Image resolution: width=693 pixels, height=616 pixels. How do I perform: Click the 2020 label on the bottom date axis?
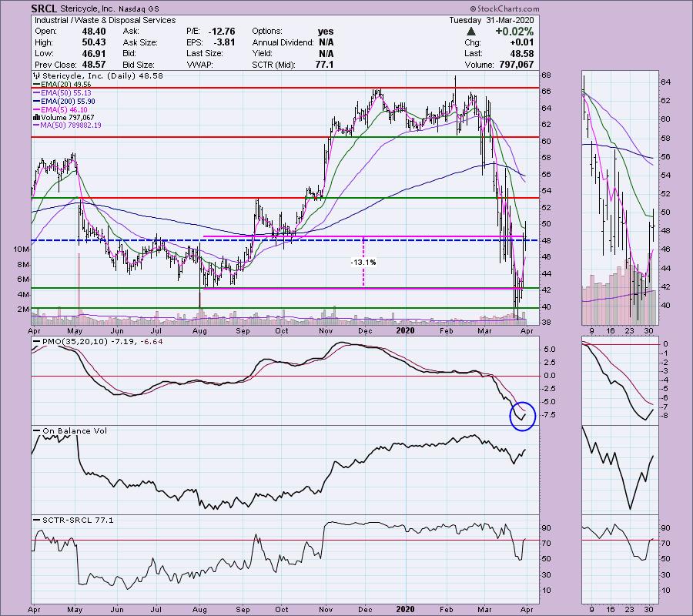(405, 609)
